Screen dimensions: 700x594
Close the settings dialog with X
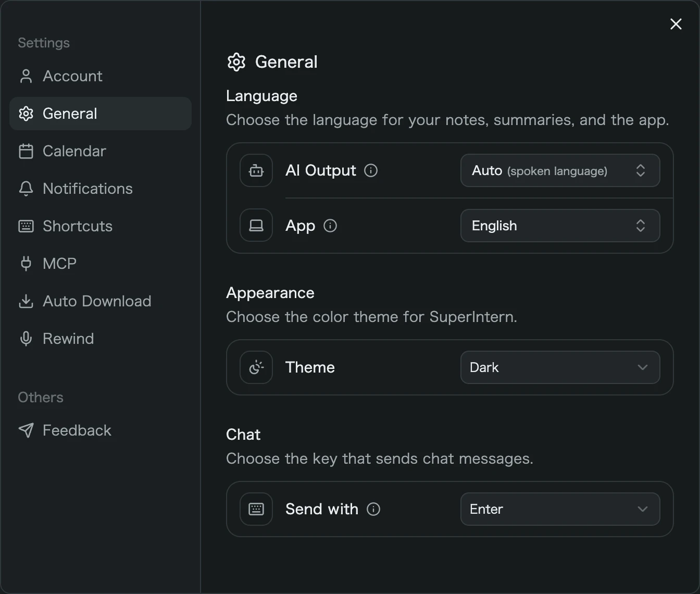click(x=676, y=24)
